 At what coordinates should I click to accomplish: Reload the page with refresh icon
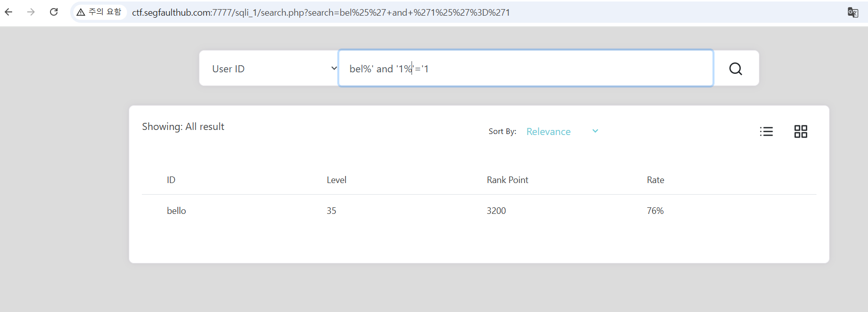(54, 12)
